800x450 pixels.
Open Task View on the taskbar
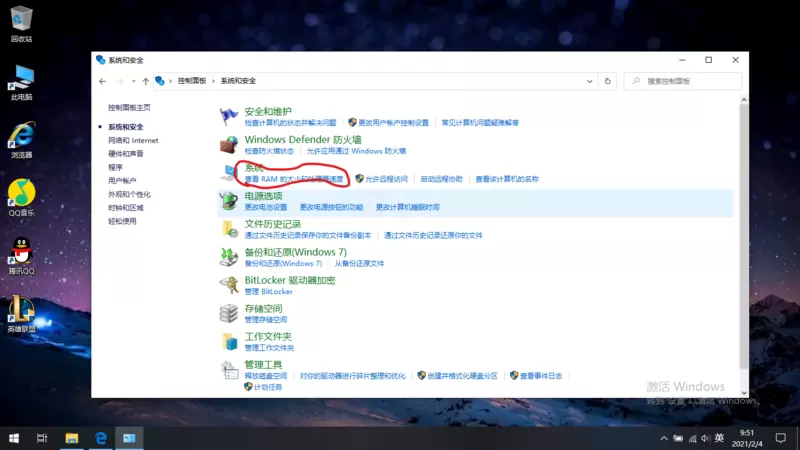[42, 438]
